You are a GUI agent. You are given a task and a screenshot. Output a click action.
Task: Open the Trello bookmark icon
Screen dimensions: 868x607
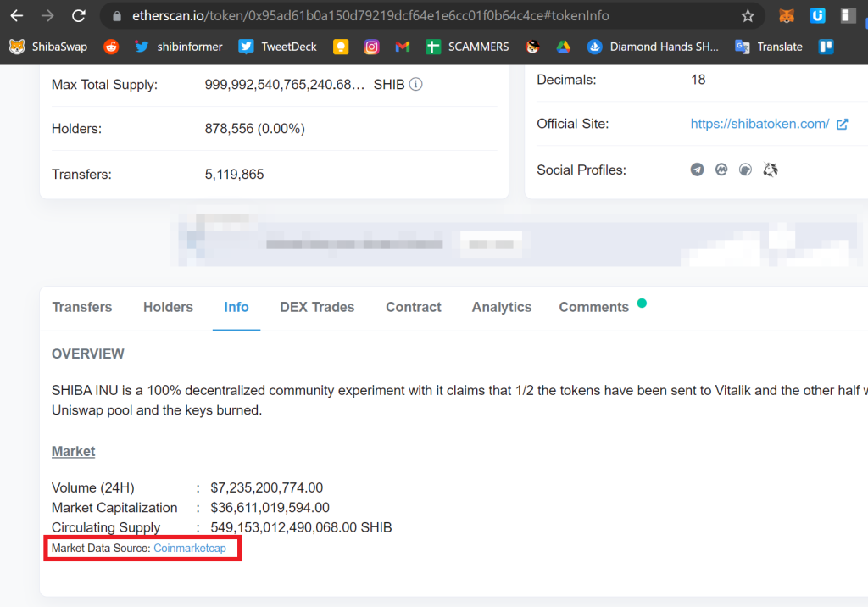click(x=826, y=47)
